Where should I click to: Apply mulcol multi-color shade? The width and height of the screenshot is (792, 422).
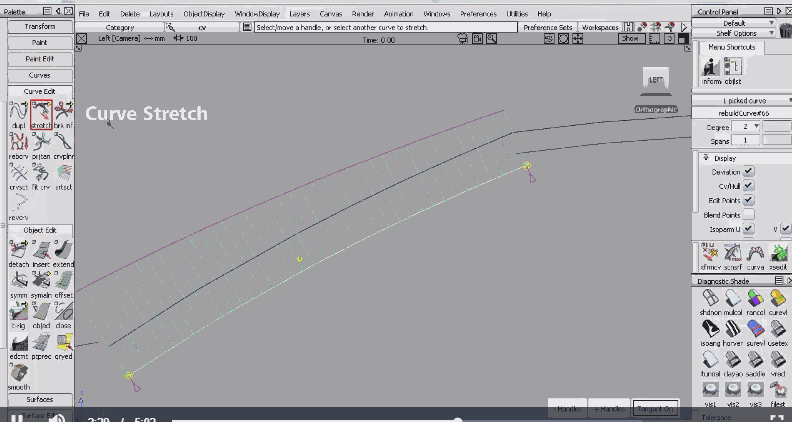[x=732, y=302]
